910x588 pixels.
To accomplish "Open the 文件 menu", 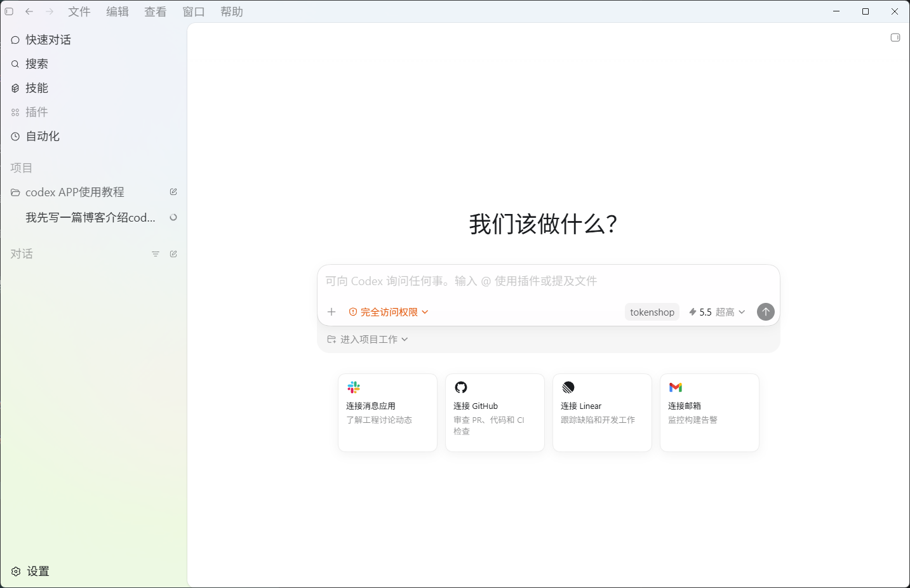I will pyautogui.click(x=79, y=11).
